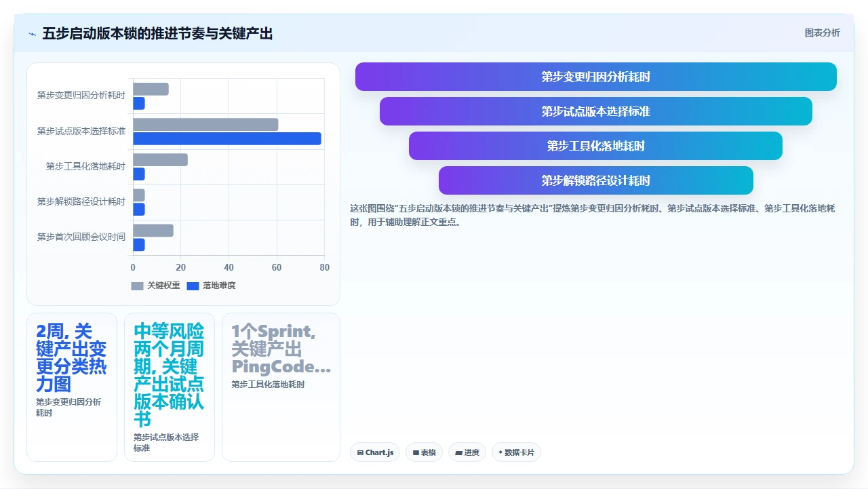Screen dimensions: 868x489
Task: Toggle the 关键权重 legend item
Action: [x=156, y=286]
